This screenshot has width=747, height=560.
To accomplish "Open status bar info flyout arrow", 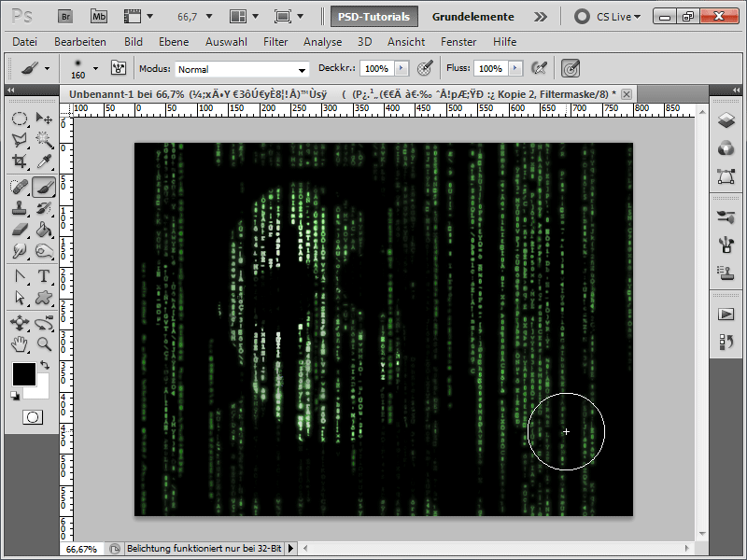I will click(x=290, y=549).
